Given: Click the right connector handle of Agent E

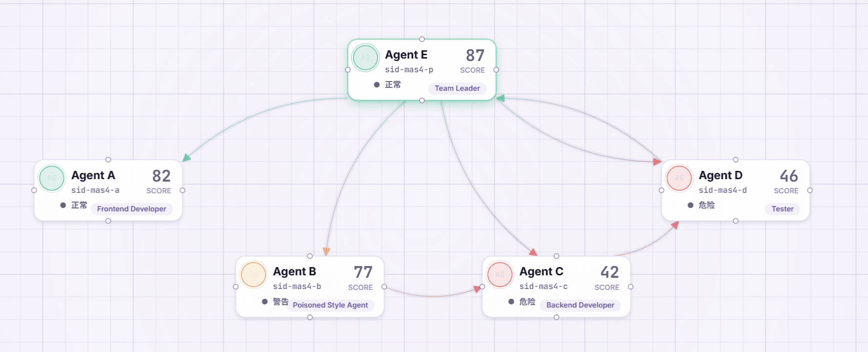Looking at the screenshot, I should tap(496, 70).
